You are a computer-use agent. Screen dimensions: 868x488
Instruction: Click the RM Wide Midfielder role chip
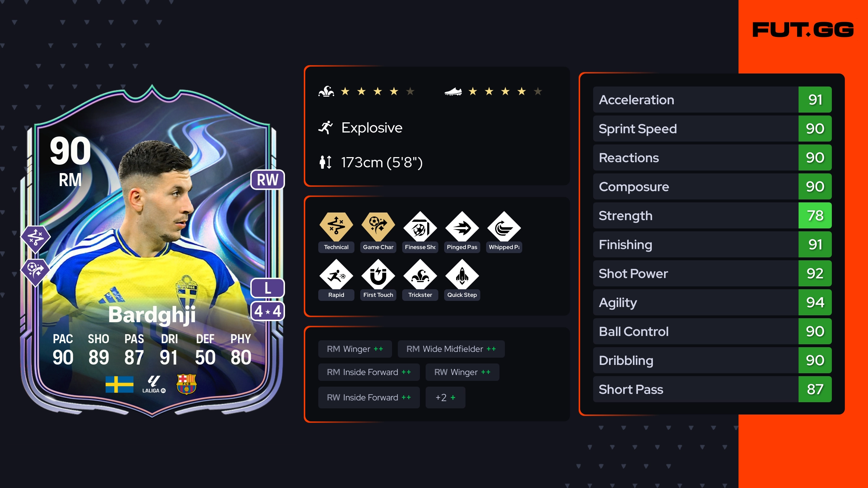(451, 349)
